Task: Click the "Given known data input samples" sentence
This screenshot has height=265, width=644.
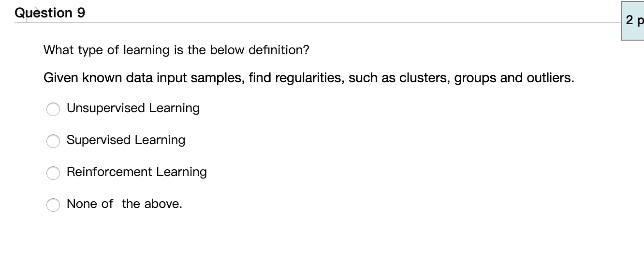Action: pos(309,78)
